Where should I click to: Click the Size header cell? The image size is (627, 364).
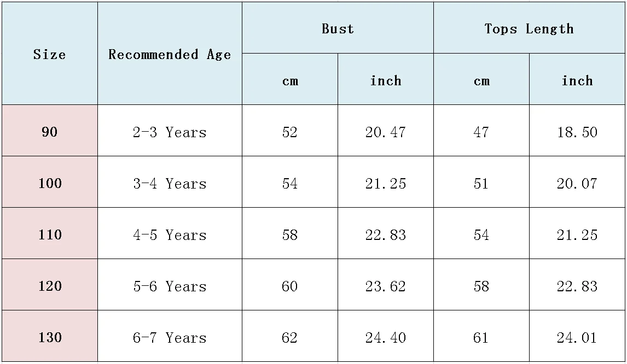(x=50, y=54)
